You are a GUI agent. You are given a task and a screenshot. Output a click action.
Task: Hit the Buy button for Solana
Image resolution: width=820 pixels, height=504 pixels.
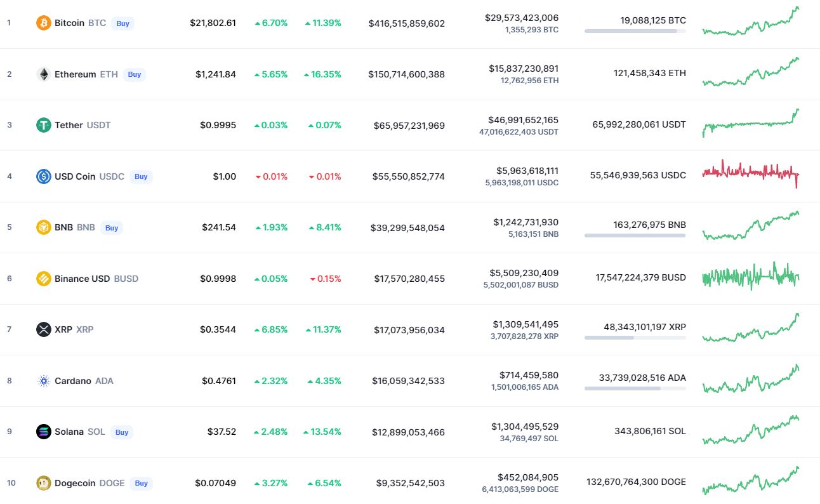tap(122, 432)
